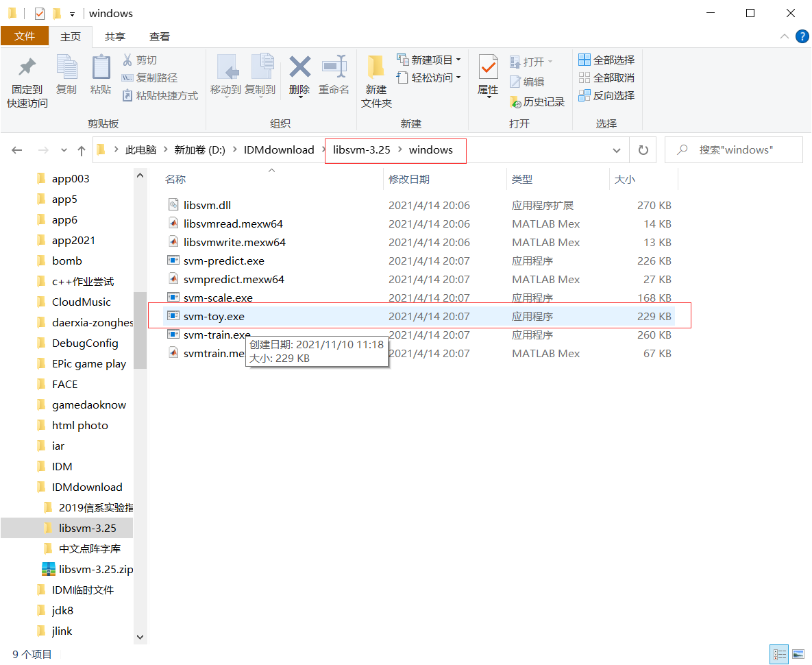Select 中文点阵字库 folder in tree
812x665 pixels.
83,548
